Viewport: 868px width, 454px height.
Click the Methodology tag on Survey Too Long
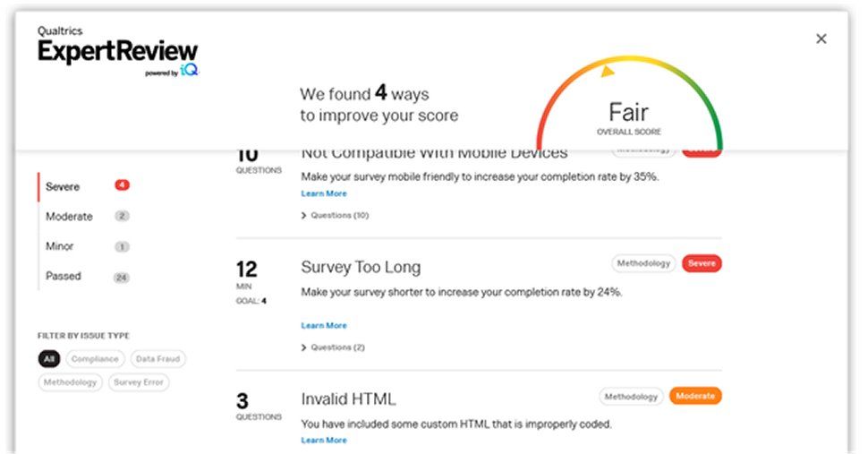(x=644, y=264)
